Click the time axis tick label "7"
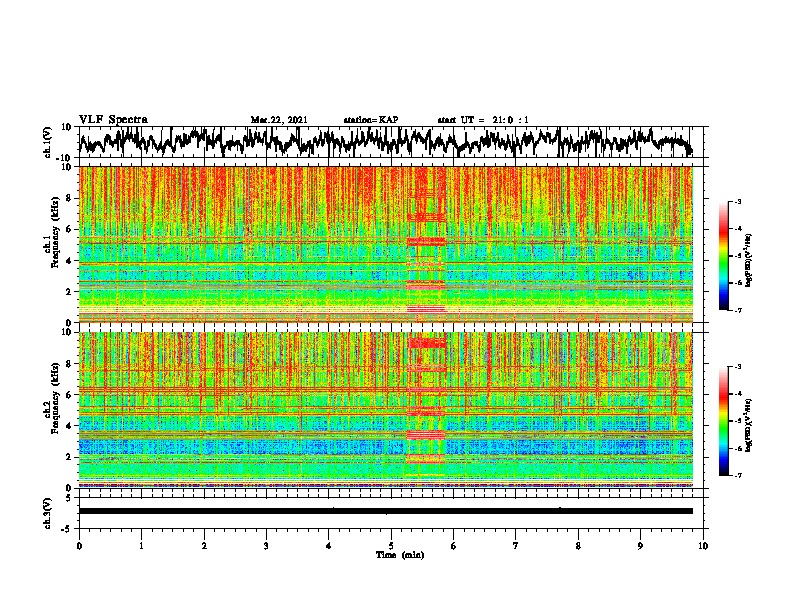This screenshot has width=792, height=612. coord(516,546)
